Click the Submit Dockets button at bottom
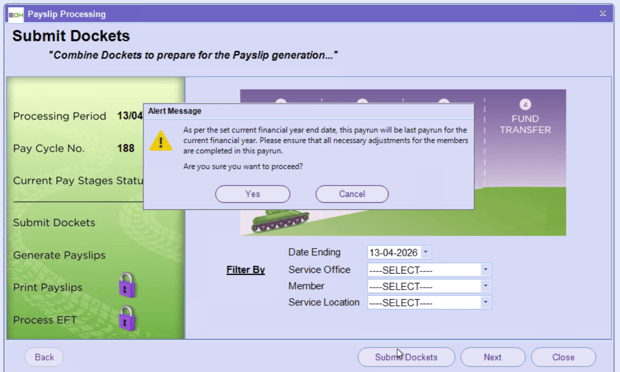The image size is (620, 372). tap(406, 357)
